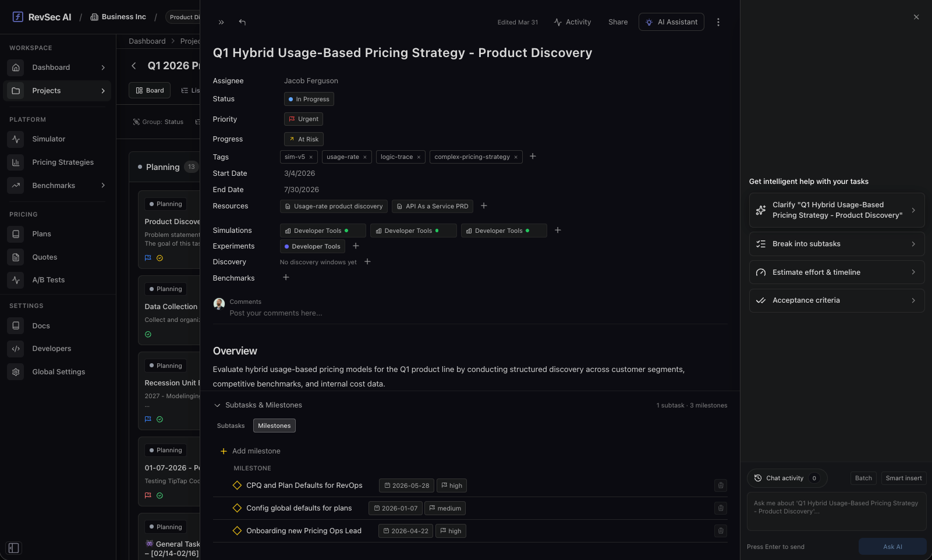Delete the CPQ and Plan Defaults milestone
Image resolution: width=932 pixels, height=560 pixels.
click(721, 485)
